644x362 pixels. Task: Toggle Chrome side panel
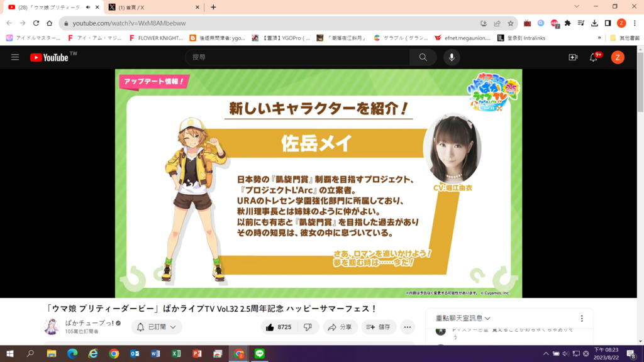point(608,23)
